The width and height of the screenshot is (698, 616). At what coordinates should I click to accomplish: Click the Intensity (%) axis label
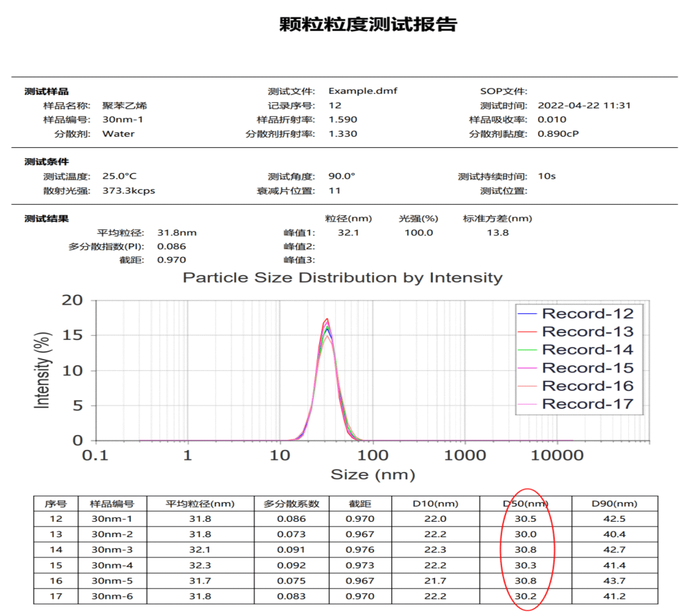(42, 370)
